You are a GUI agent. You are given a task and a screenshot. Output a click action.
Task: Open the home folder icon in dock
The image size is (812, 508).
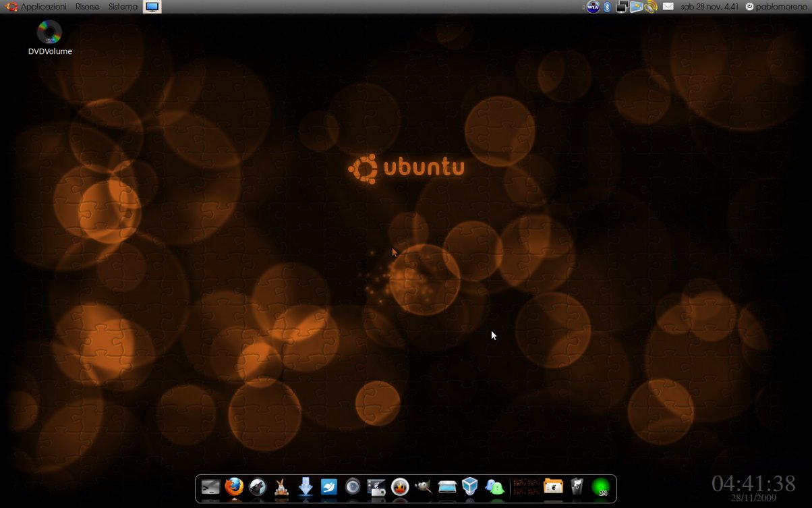tap(553, 487)
